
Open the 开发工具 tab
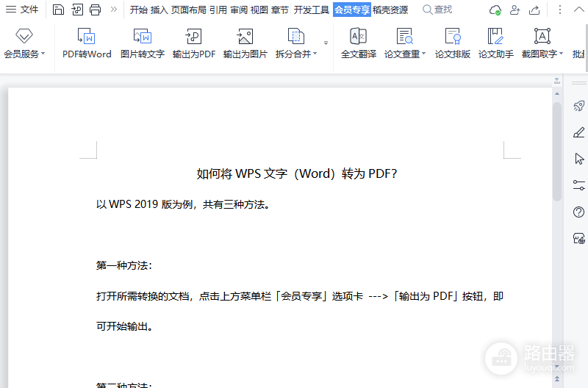(311, 10)
